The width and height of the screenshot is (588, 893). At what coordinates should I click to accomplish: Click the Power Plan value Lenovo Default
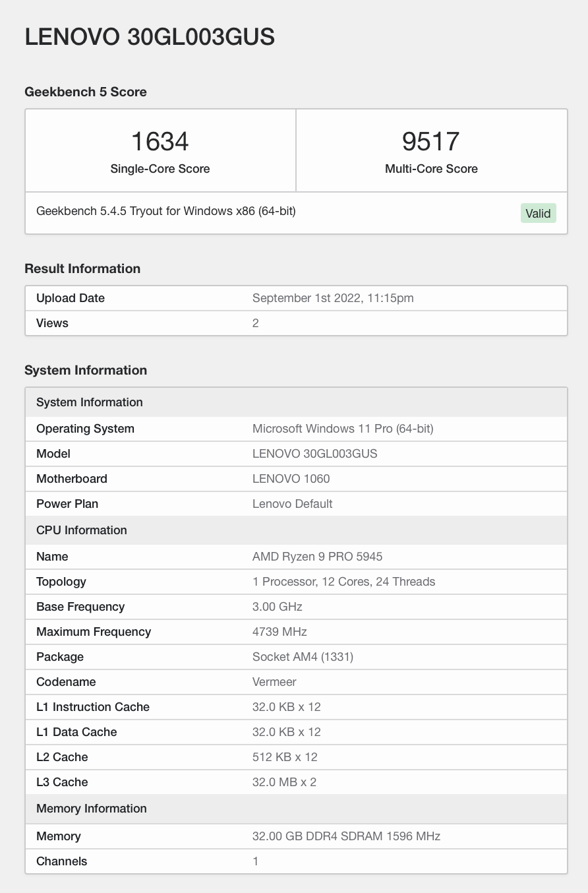coord(292,504)
